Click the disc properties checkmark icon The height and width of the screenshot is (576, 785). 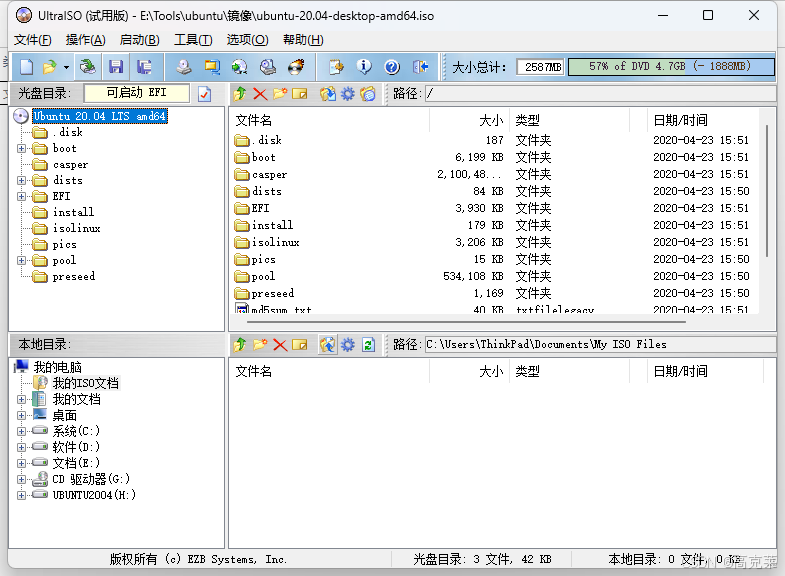coord(204,94)
